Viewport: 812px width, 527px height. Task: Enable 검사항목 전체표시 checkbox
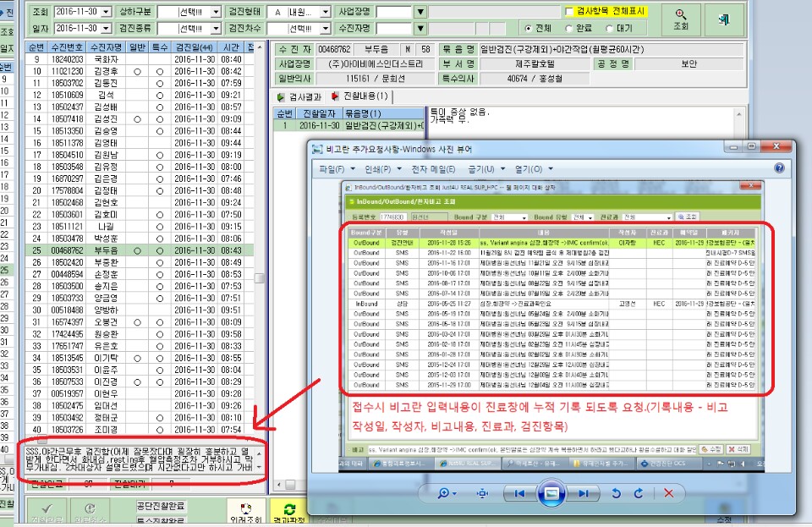coord(568,11)
